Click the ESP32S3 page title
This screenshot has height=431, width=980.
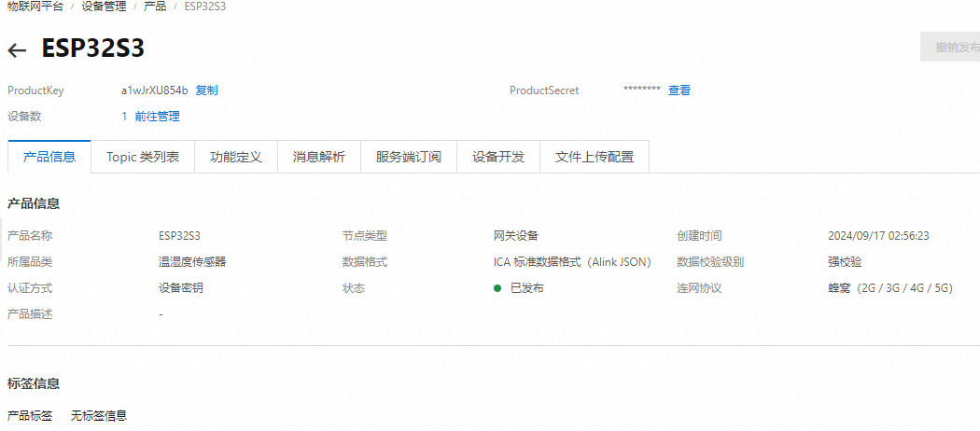pos(93,49)
